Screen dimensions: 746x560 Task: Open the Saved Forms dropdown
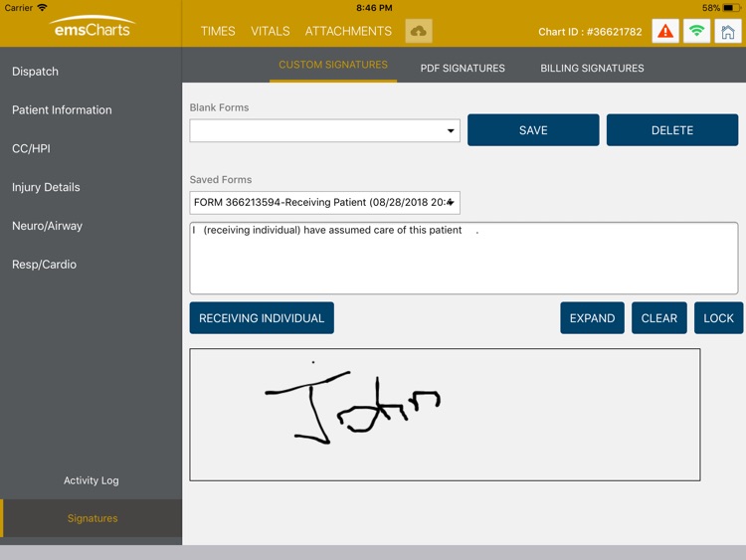click(x=324, y=203)
